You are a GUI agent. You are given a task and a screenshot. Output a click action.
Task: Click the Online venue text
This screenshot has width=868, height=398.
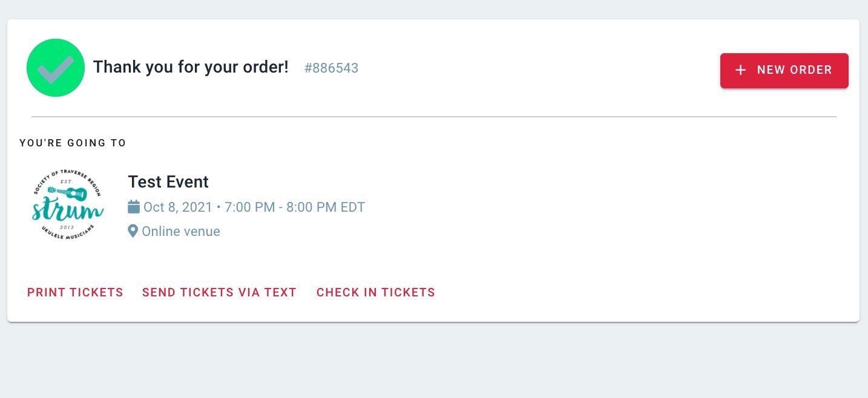tap(181, 231)
